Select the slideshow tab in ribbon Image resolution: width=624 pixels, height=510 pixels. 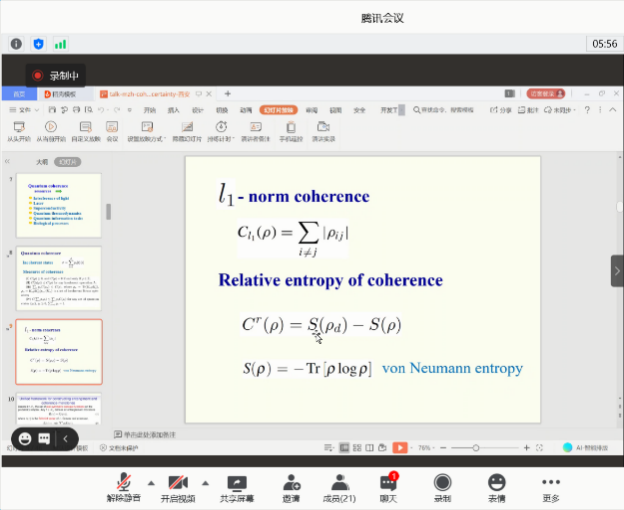point(278,110)
